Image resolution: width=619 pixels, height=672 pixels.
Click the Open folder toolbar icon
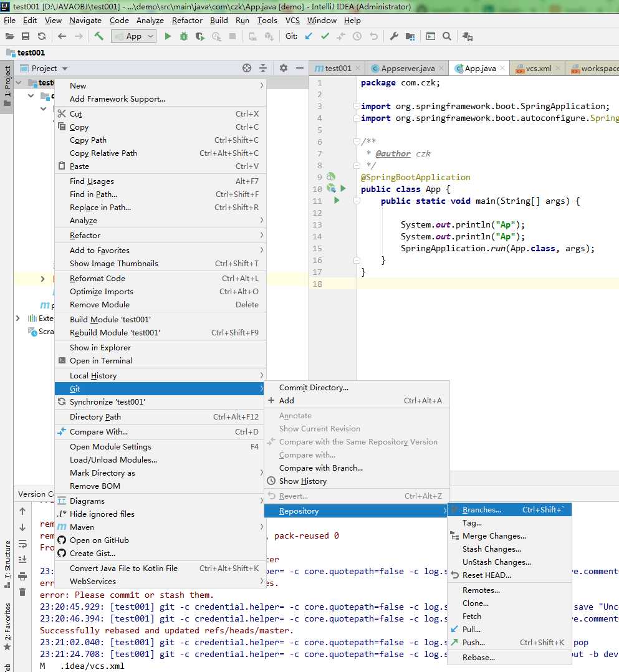click(9, 36)
